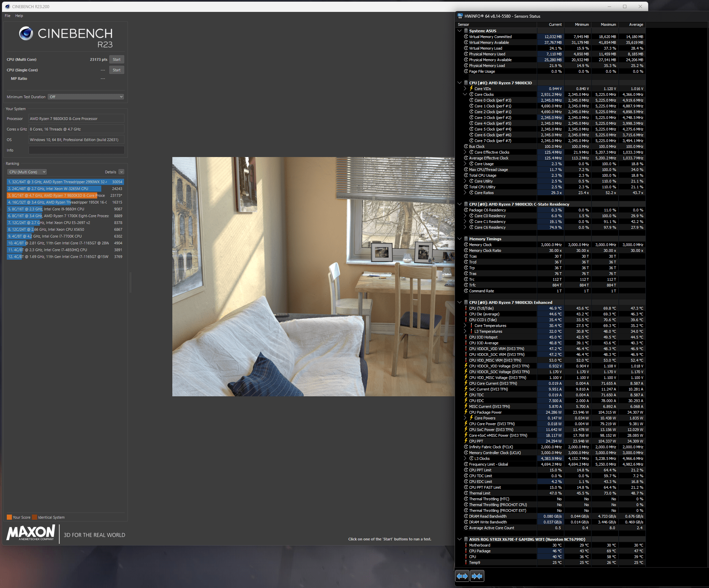Screen dimensions: 709x588
Task: Expand the Core Usage row
Action: (x=465, y=163)
